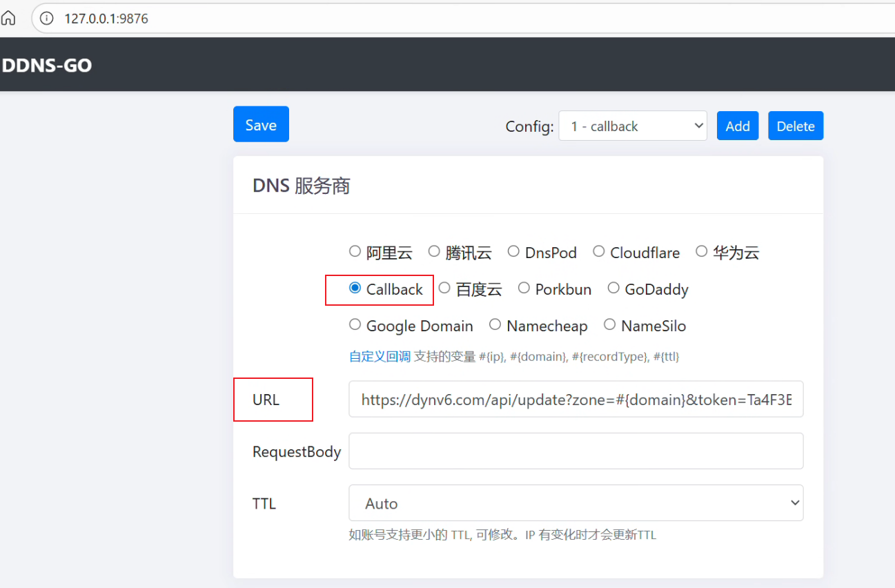This screenshot has height=588, width=895.
Task: Choose the 百度云 provider
Action: pos(444,288)
